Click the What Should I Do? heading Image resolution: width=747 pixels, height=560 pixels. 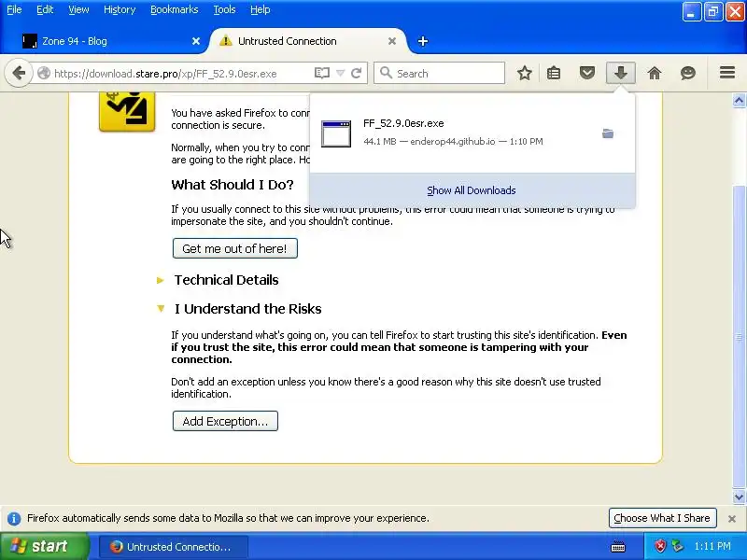coord(232,185)
